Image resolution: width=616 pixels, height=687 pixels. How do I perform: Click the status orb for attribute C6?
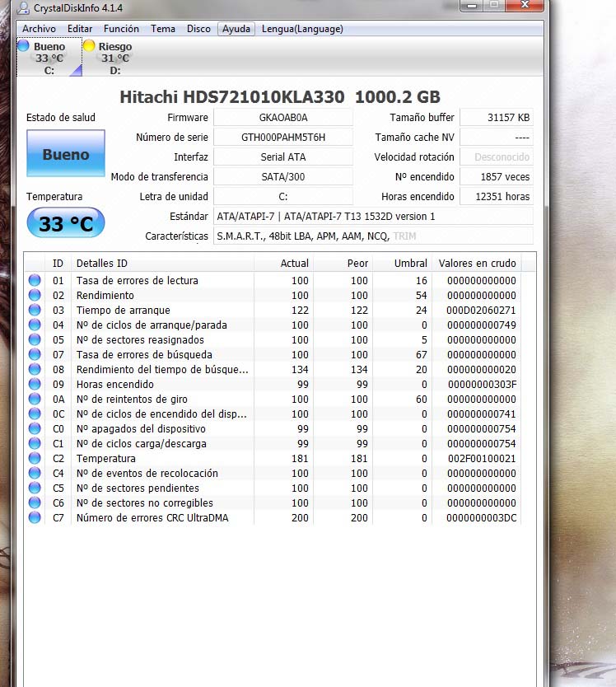coord(35,502)
